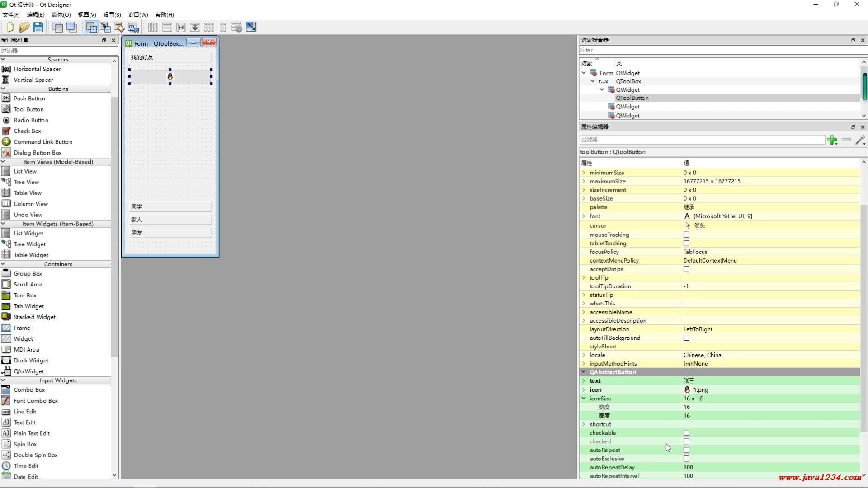Enable the checkable property checkbox
868x488 pixels.
686,433
